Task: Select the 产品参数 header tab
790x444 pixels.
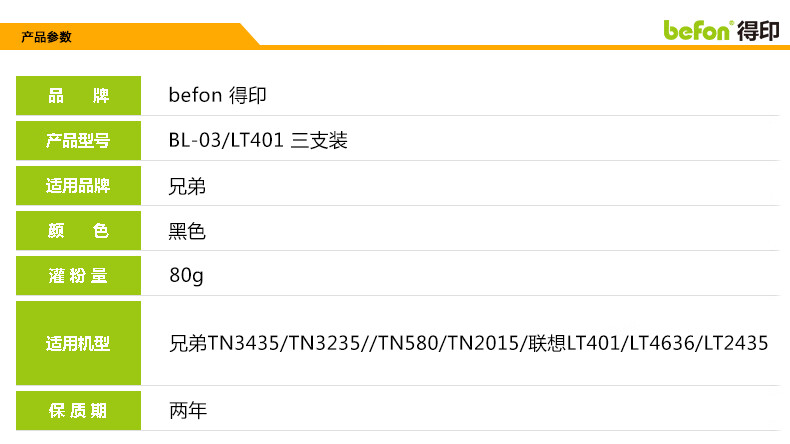Action: pos(46,37)
